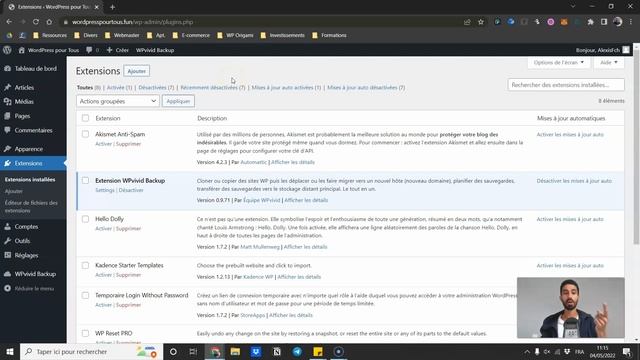Open the WordPress logo menu in admin bar
This screenshot has height=360, width=640.
coord(7,50)
